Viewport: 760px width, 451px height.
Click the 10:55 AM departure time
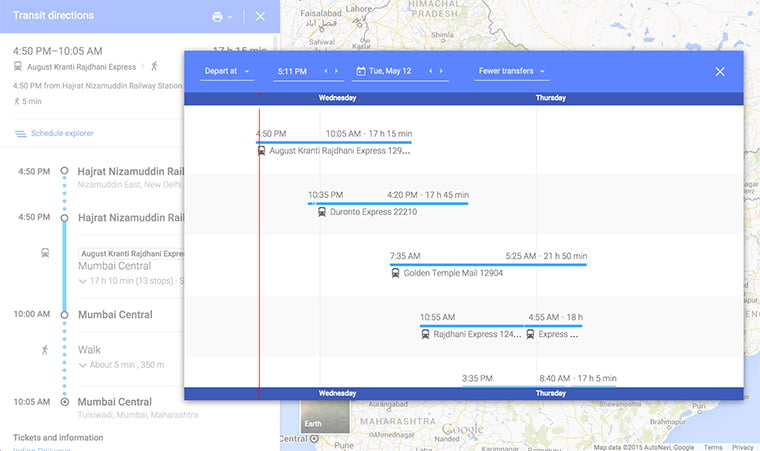point(437,317)
